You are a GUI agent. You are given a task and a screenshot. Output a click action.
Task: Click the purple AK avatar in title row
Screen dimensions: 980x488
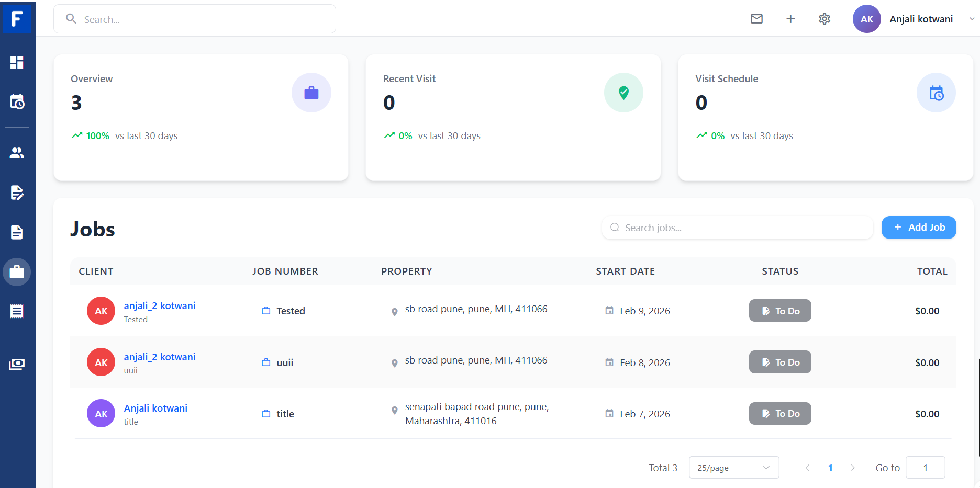[101, 414]
